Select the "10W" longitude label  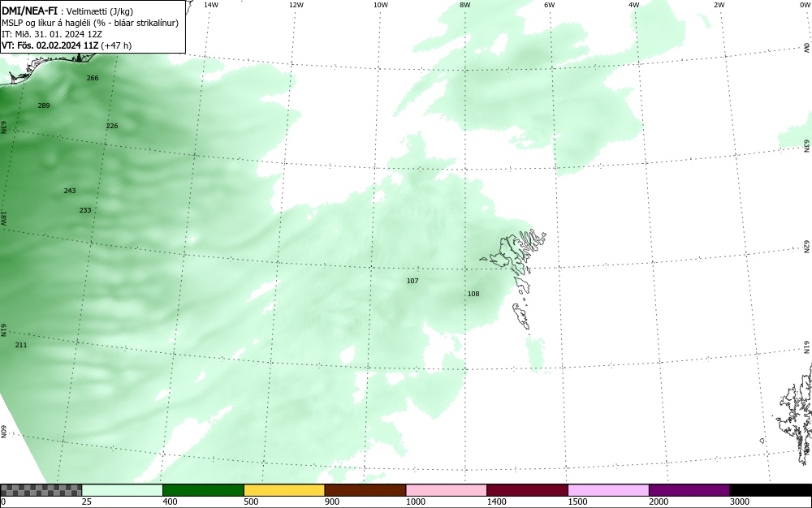(x=381, y=5)
